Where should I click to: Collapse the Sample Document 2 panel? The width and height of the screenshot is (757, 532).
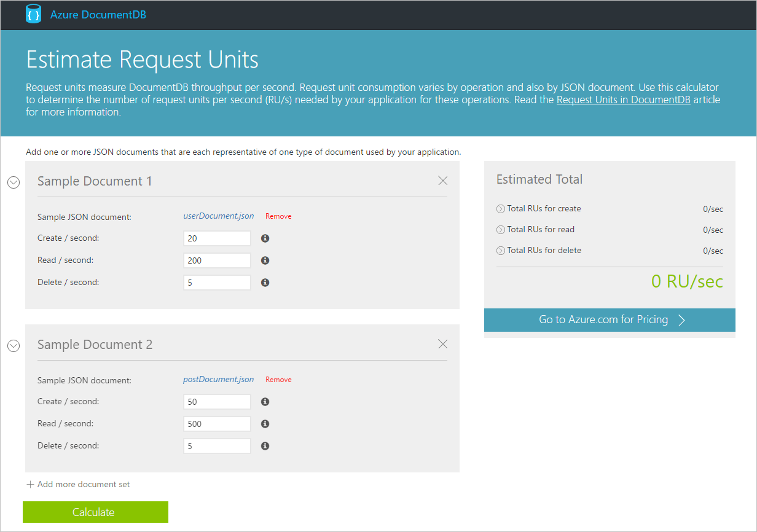coord(13,345)
